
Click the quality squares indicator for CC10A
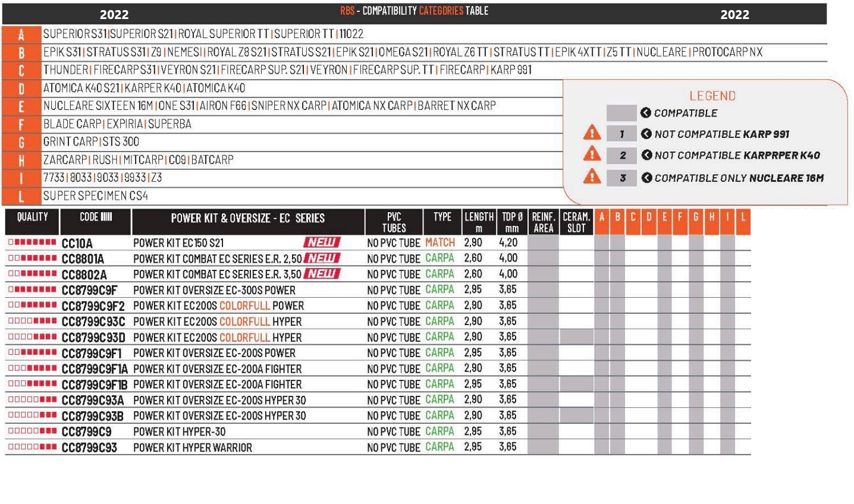tap(33, 242)
